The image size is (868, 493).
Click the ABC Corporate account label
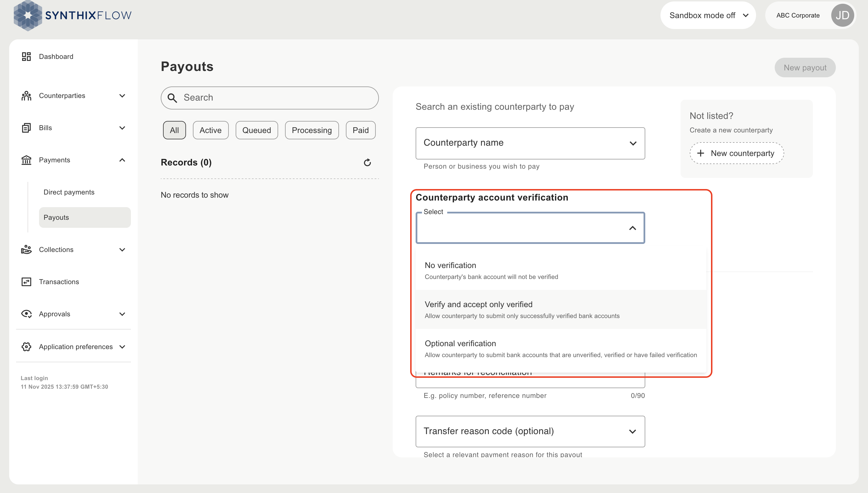click(798, 15)
